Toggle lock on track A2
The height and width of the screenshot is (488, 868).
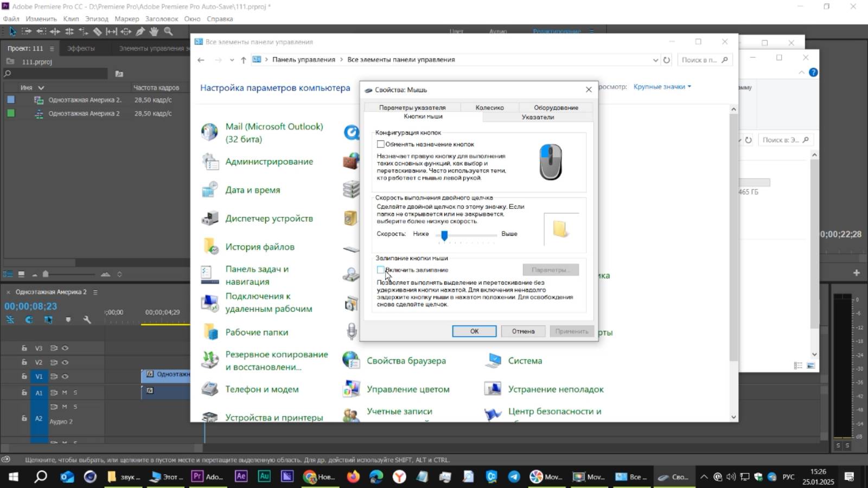tap(24, 418)
